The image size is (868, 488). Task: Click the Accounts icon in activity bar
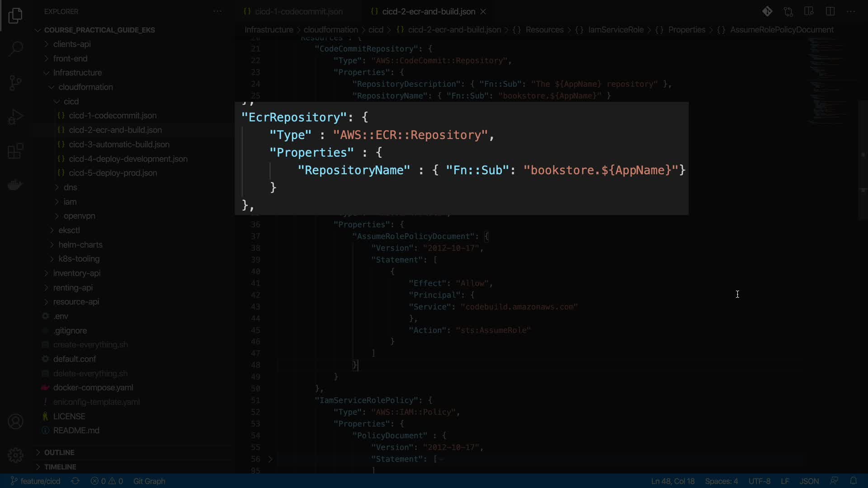15,422
